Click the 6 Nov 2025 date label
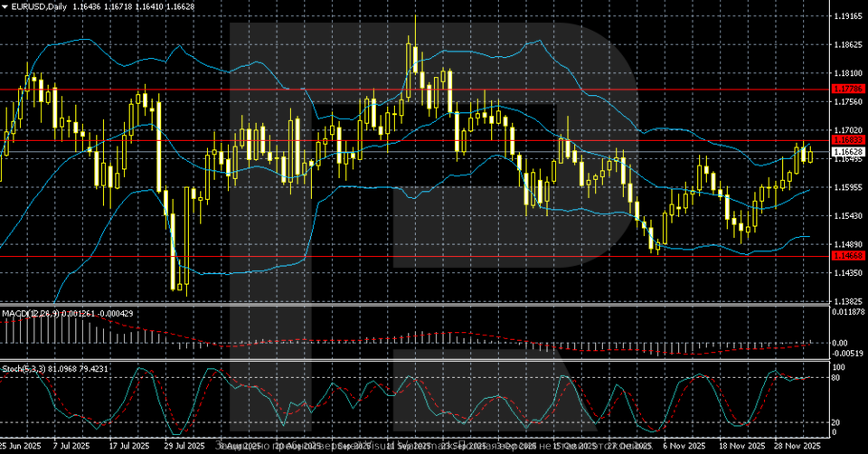 click(x=684, y=446)
